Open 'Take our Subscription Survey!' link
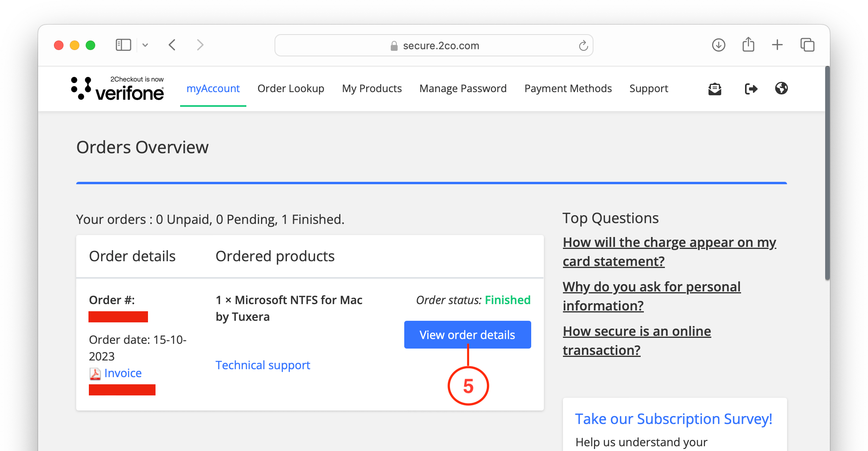 tap(674, 419)
